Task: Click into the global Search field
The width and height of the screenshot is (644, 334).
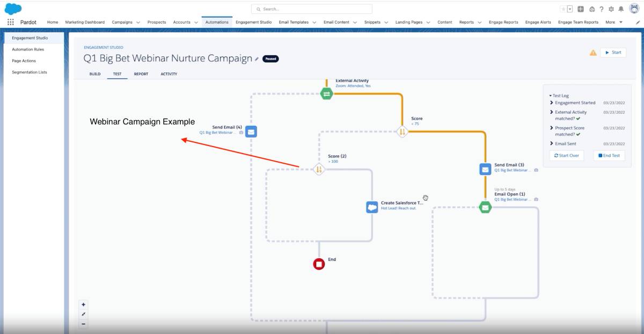Action: [312, 9]
